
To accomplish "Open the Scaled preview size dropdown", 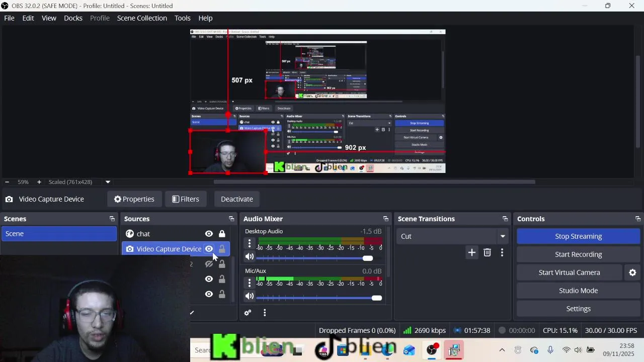I will tap(108, 182).
